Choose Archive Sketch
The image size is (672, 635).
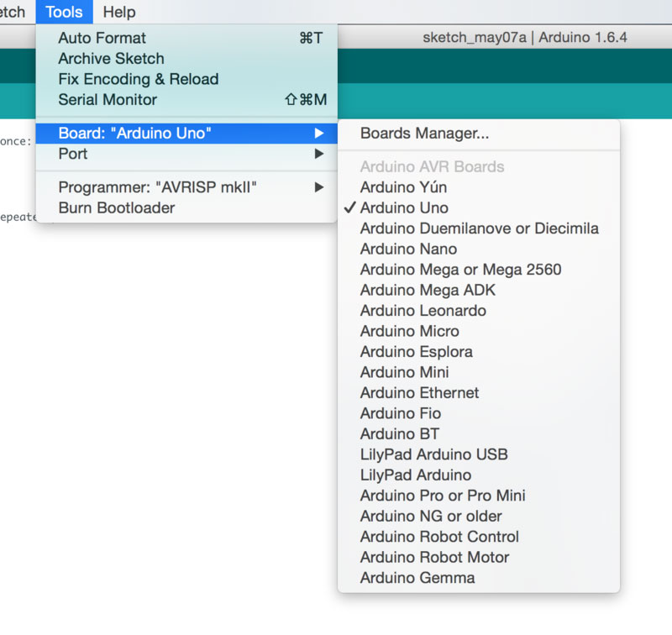coord(110,58)
